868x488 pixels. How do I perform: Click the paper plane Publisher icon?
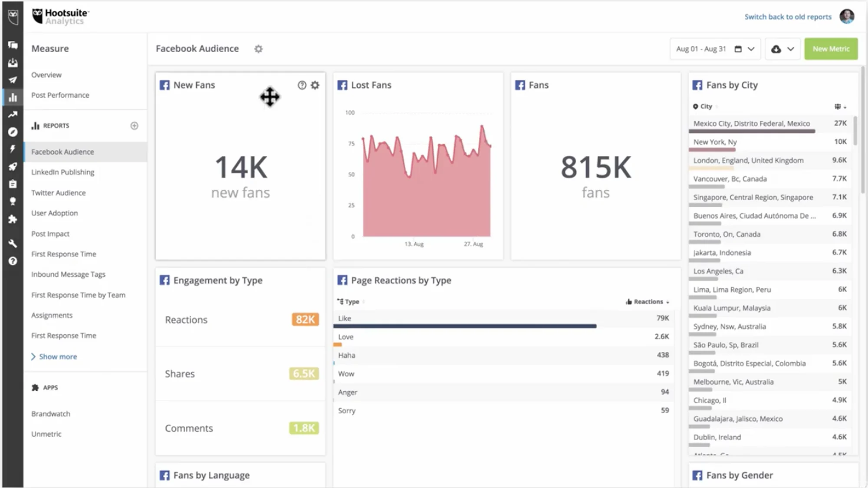pos(13,80)
